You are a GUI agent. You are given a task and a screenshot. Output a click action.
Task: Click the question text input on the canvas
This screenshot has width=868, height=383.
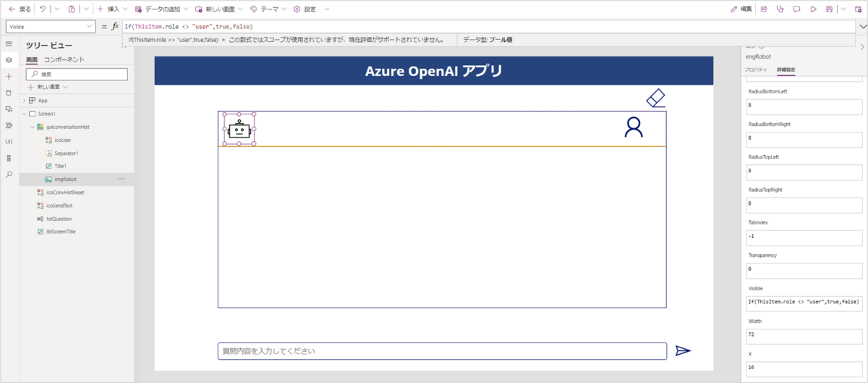[x=442, y=351]
